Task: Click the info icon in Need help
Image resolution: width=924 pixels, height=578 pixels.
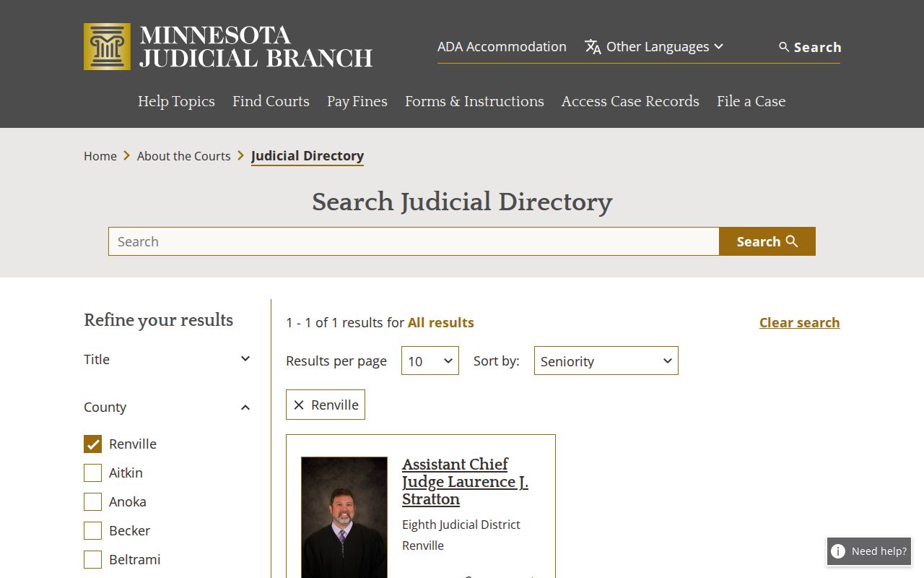Action: click(838, 551)
